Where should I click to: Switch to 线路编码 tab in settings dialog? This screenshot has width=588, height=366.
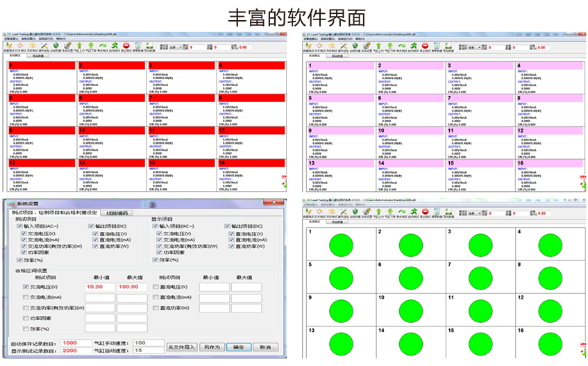click(118, 212)
